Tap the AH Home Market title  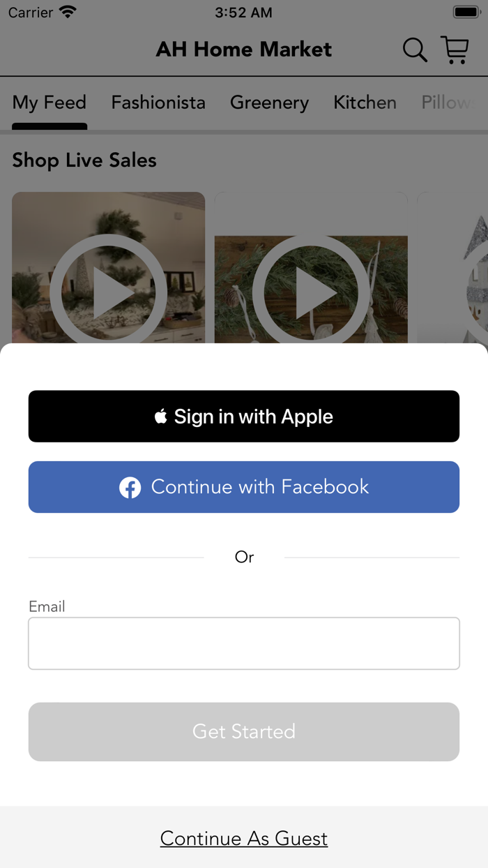(244, 50)
